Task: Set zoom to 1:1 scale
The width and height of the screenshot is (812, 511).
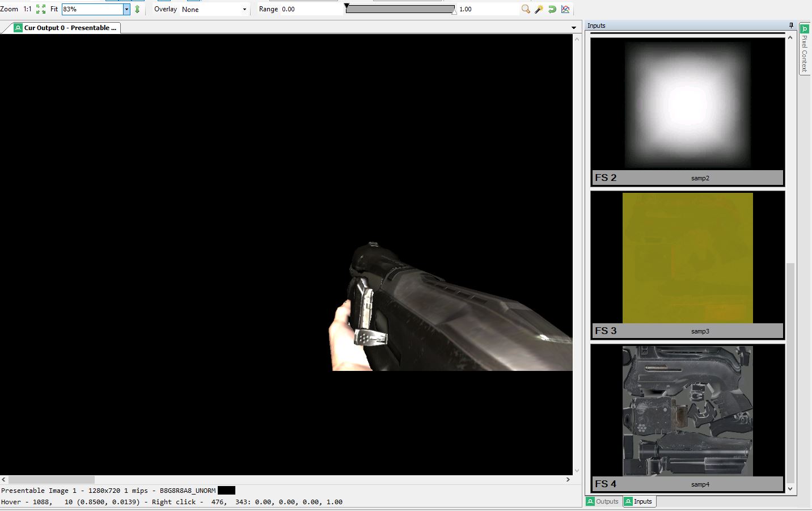Action: (27, 9)
